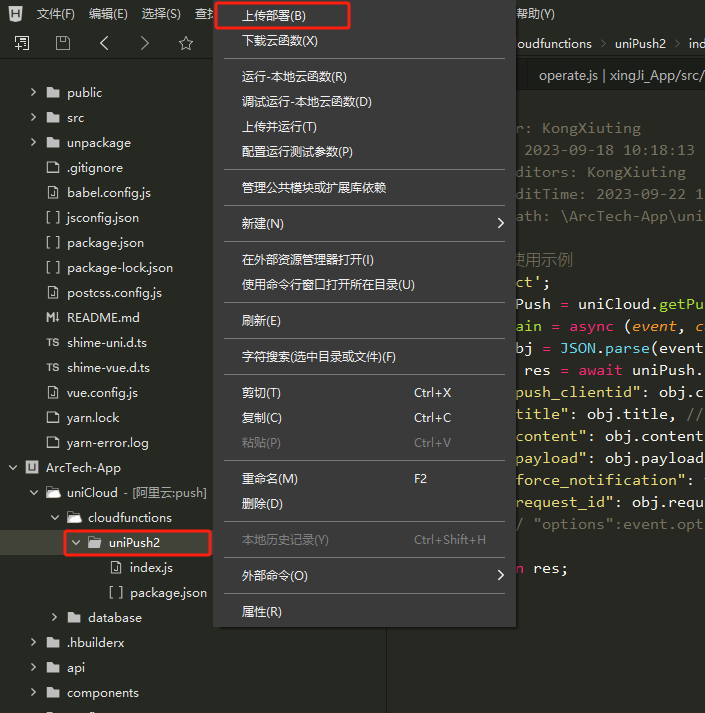Open 配置运行测试参数(P) menu entry

tap(364, 152)
